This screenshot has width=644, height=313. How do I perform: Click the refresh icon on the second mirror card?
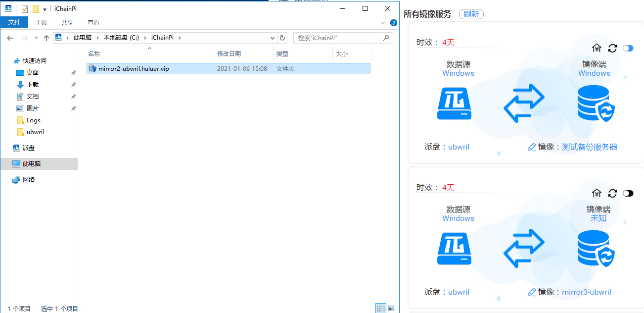coord(612,193)
